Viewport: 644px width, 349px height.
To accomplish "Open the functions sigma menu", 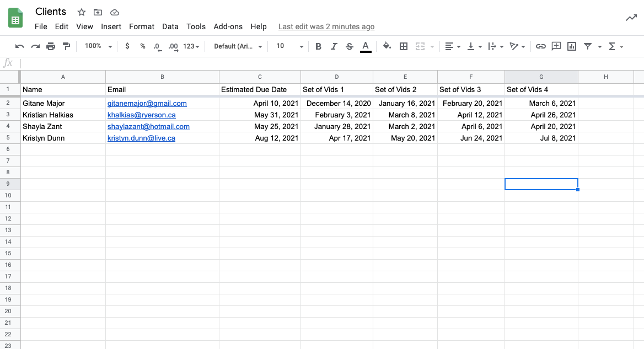I will coord(616,46).
